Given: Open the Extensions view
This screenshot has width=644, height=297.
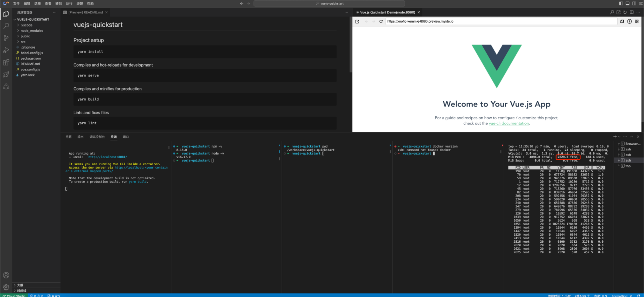Looking at the screenshot, I should [6, 62].
